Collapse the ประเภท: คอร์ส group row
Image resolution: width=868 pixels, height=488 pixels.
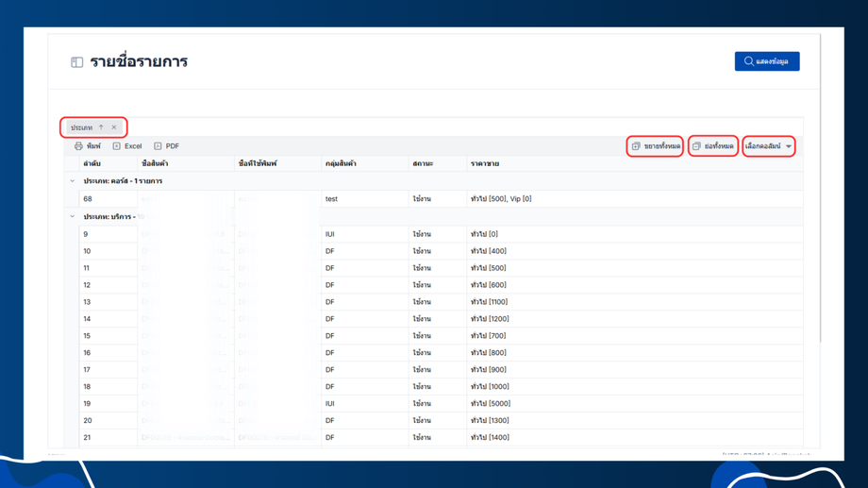pyautogui.click(x=73, y=181)
